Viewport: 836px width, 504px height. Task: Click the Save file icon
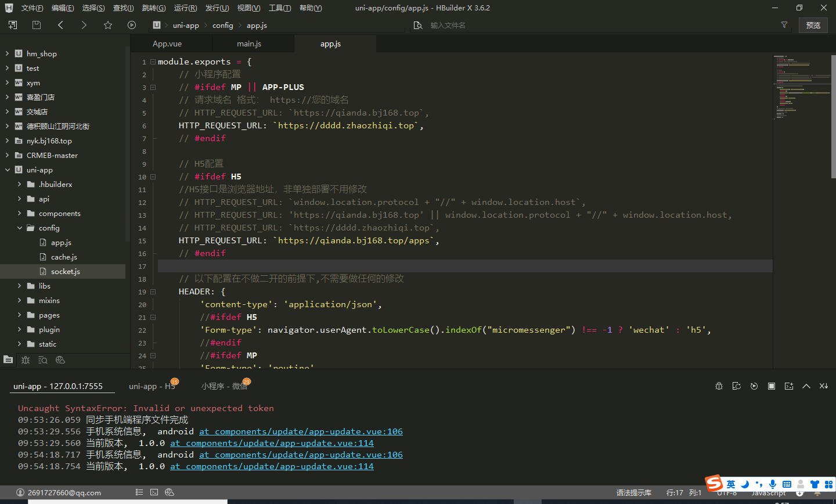point(37,25)
